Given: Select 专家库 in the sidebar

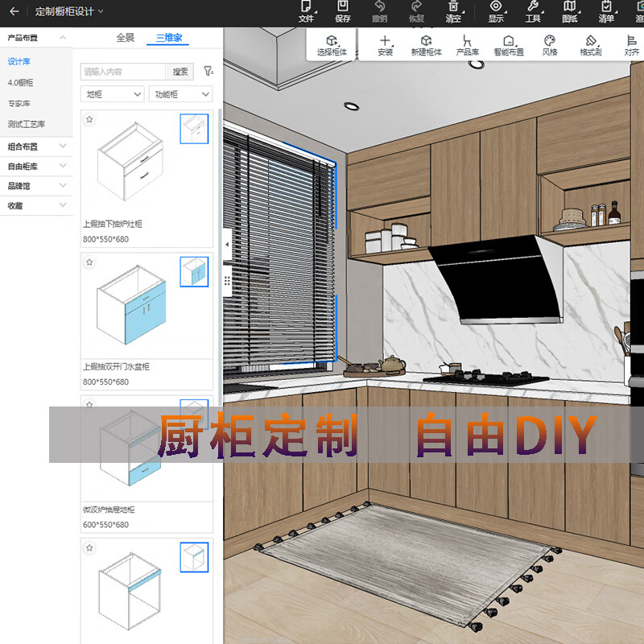Looking at the screenshot, I should (x=19, y=103).
